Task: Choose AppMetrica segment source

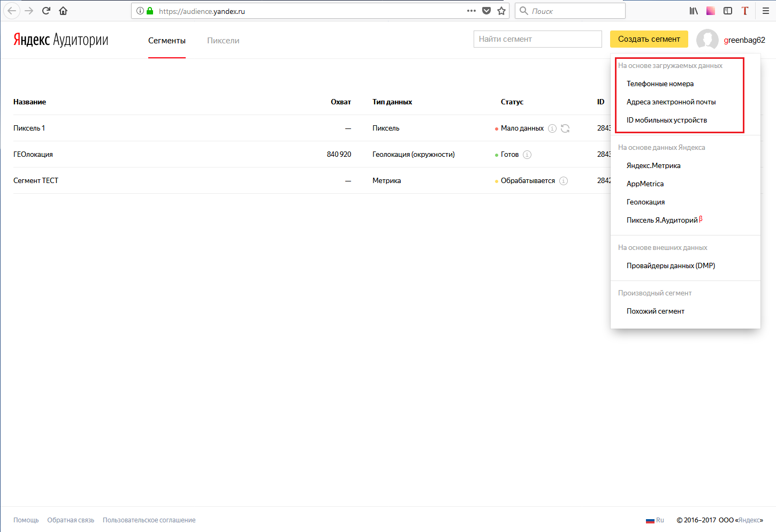Action: (x=645, y=184)
